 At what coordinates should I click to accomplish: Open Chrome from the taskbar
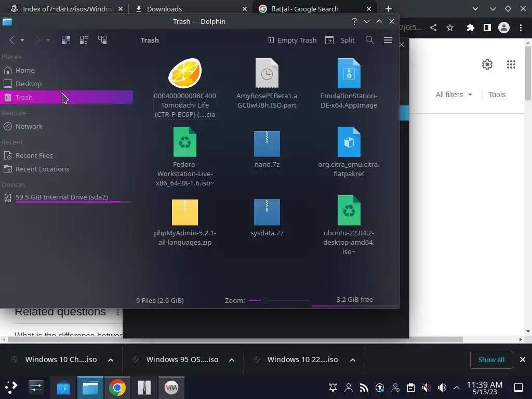(117, 388)
